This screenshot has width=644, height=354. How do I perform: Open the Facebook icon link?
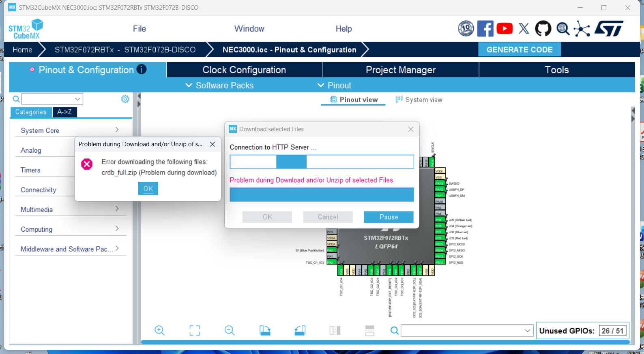pos(485,29)
